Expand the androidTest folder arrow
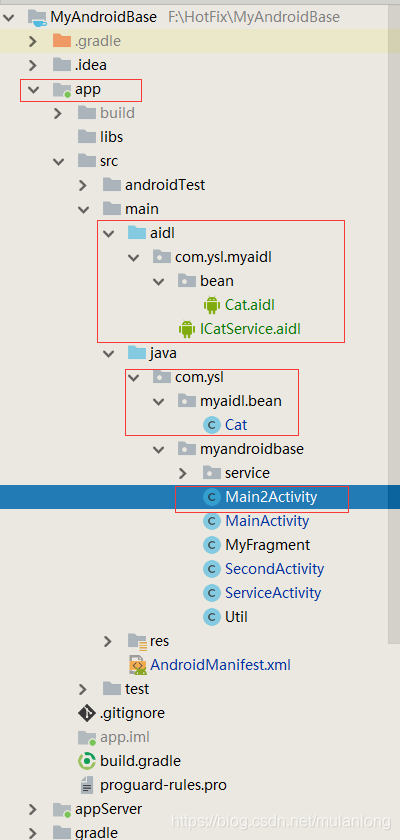Image resolution: width=400 pixels, height=840 pixels. click(83, 185)
